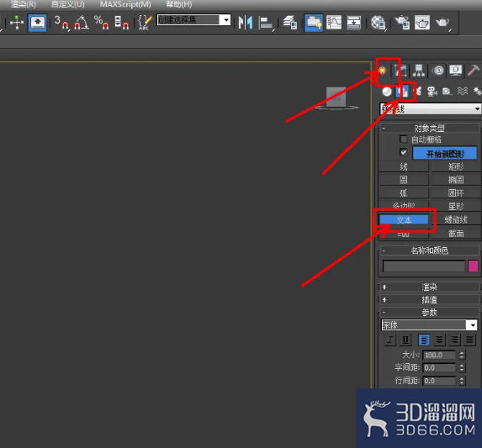Click the 星形 shape button
This screenshot has height=448, width=482.
pos(456,206)
